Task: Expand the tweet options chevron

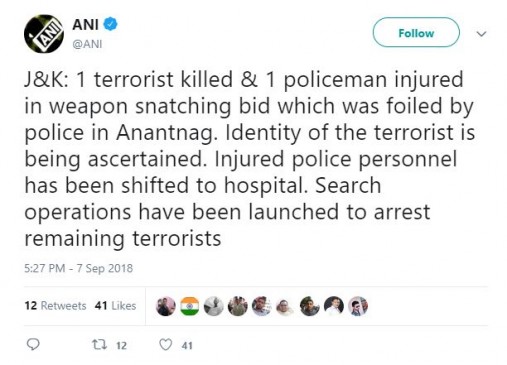Action: [x=481, y=34]
